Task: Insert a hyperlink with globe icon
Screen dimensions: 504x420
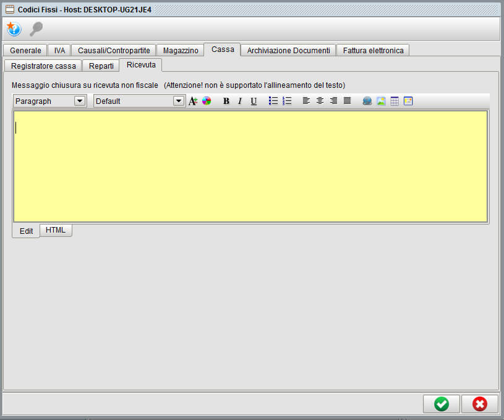Action: [367, 101]
